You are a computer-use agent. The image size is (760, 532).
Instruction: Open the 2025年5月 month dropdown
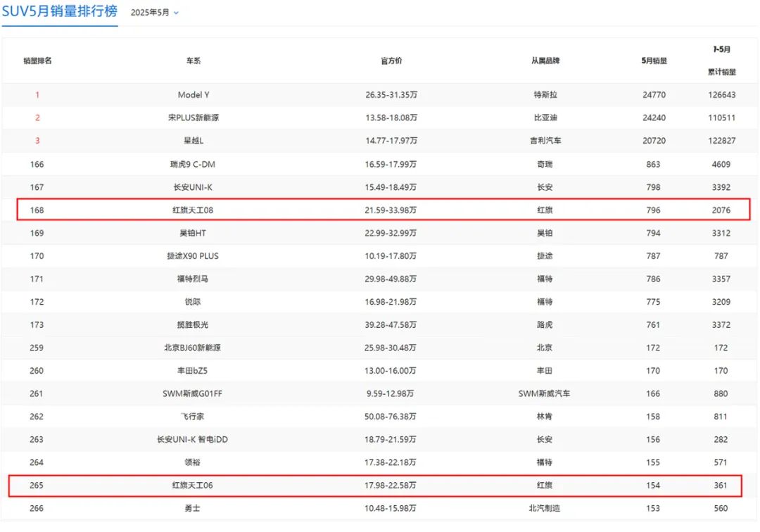[x=154, y=13]
